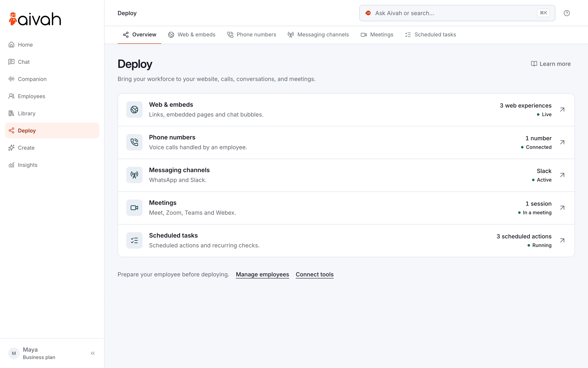Click the ⌘K shortcut badge

click(x=543, y=13)
